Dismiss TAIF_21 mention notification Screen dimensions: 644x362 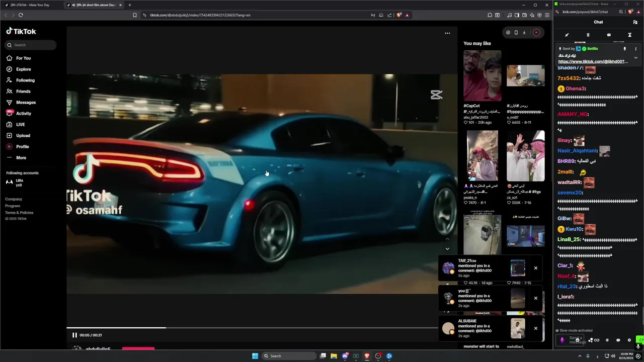pos(536,268)
